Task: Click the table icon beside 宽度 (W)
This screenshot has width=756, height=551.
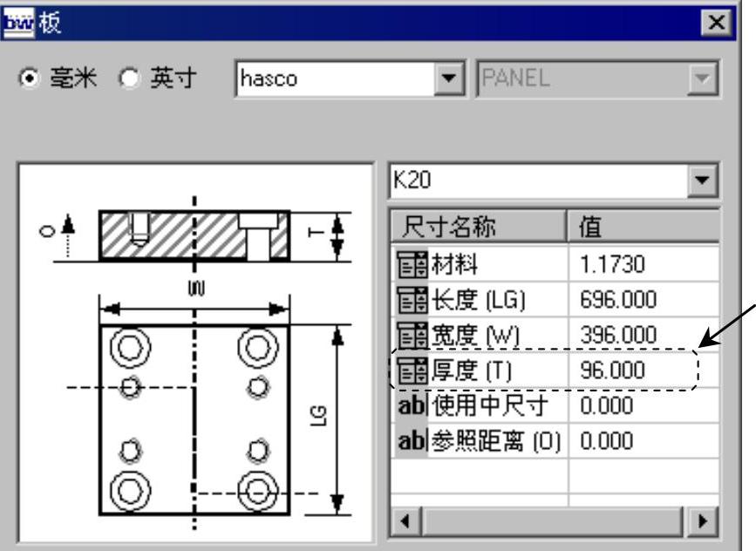Action: [412, 335]
